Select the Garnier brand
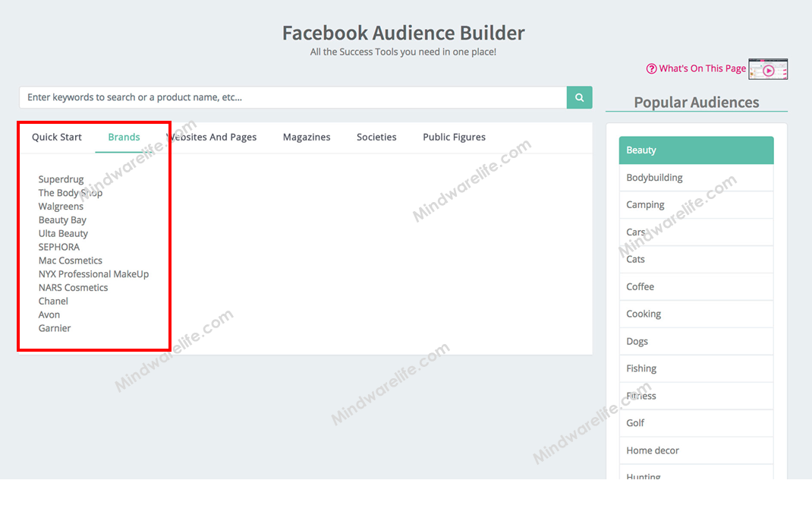Viewport: 812px width, 515px height. (x=55, y=327)
